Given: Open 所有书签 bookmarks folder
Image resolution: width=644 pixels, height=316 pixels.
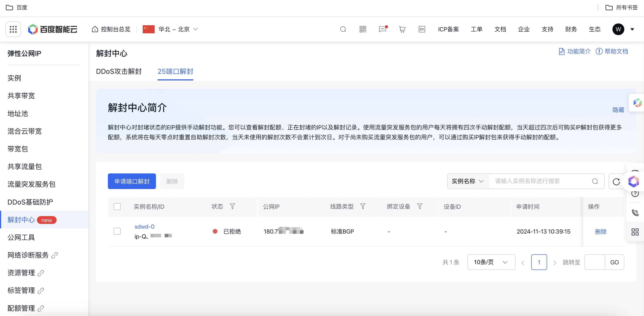Looking at the screenshot, I should (621, 8).
